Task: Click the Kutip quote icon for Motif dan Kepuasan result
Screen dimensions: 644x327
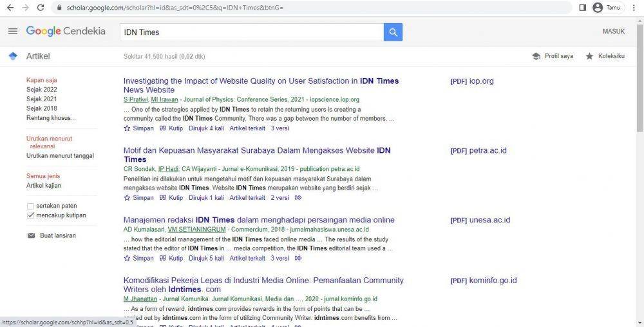Action: (163, 198)
